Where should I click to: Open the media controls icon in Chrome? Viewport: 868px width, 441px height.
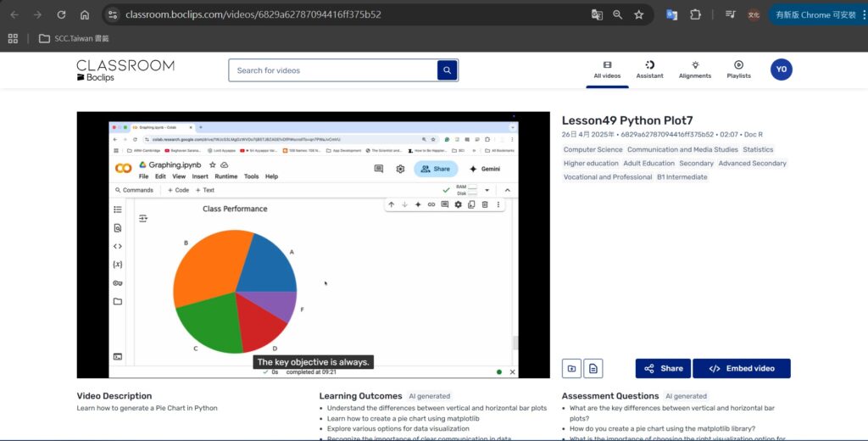(730, 14)
